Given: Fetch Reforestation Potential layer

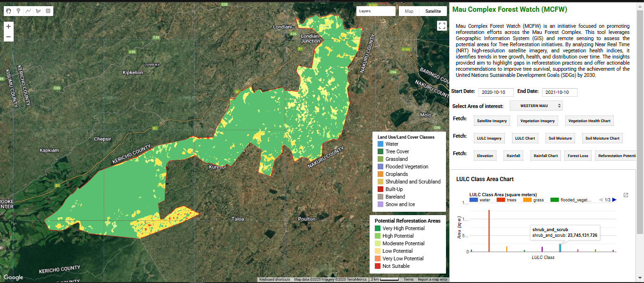Looking at the screenshot, I should click(616, 156).
